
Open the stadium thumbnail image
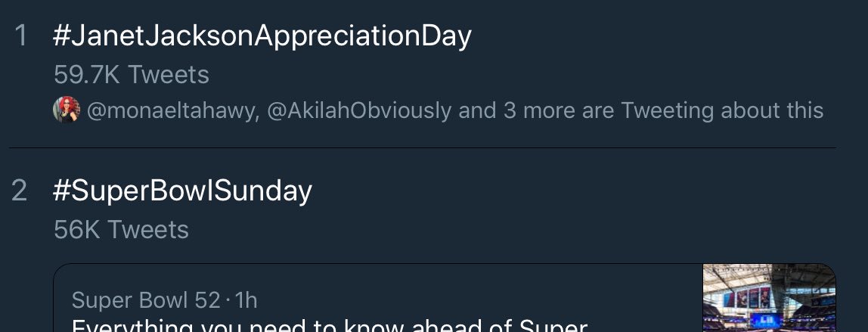pyautogui.click(x=769, y=299)
